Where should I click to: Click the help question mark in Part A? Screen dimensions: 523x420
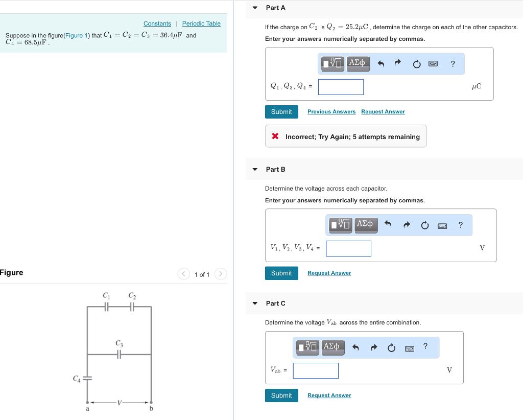[x=452, y=63]
